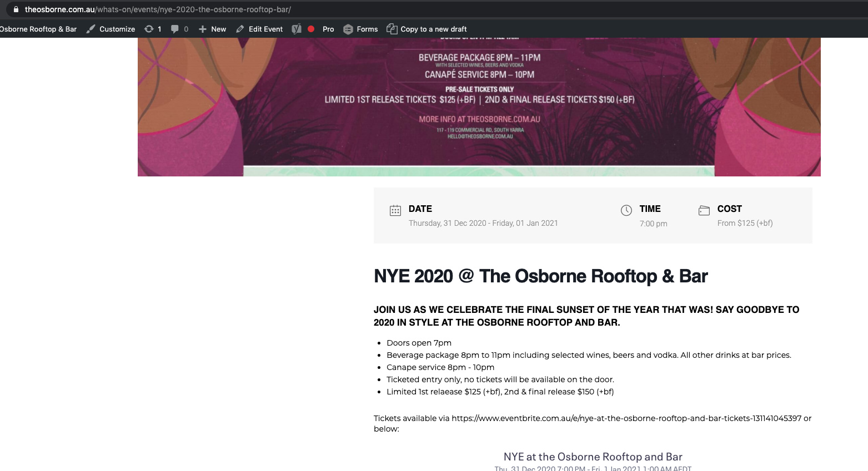This screenshot has width=868, height=471.
Task: Click the COST label in the event details
Action: click(x=730, y=209)
